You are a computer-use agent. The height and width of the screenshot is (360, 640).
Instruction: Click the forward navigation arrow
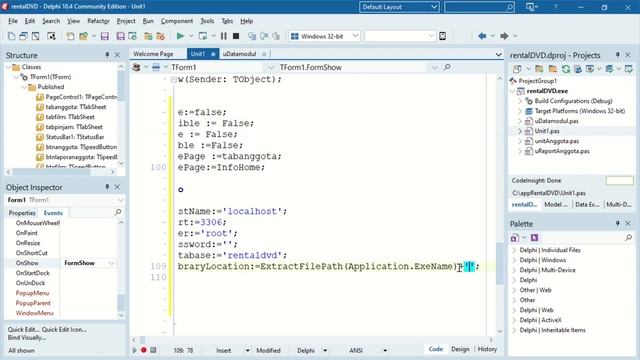pos(504,36)
